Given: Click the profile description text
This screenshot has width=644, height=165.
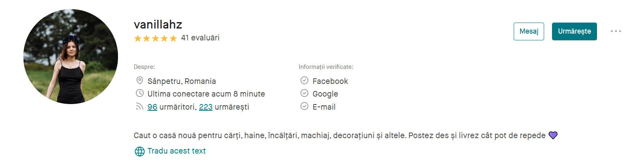Looking at the screenshot, I should (340, 135).
